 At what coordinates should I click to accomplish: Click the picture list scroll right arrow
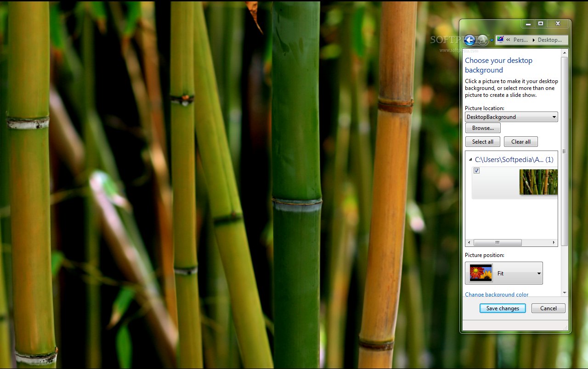554,242
